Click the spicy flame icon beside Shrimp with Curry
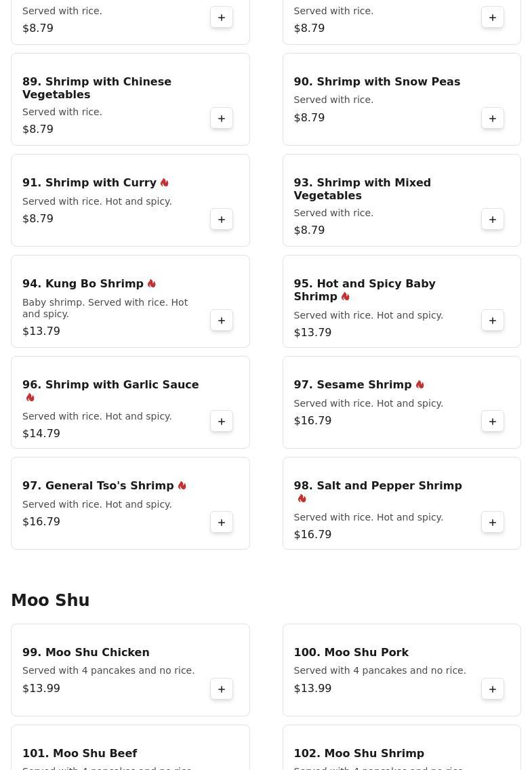Screen dimensions: 532x770 (x=165, y=183)
